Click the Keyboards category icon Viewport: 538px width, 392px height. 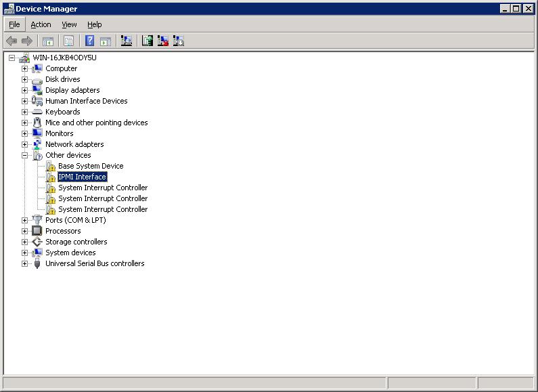pos(37,112)
